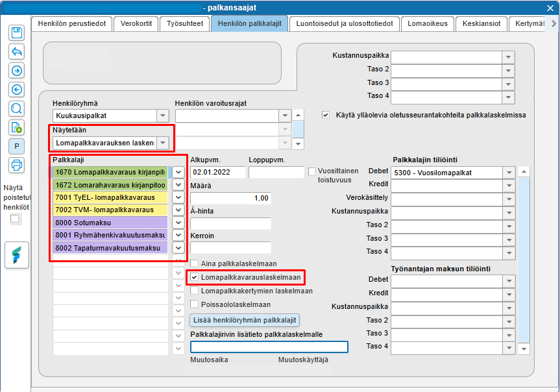Uncheck Lomapalkkavarauslaskelmaan checkbox
Viewport: 560px width, 392px height.
tap(194, 277)
